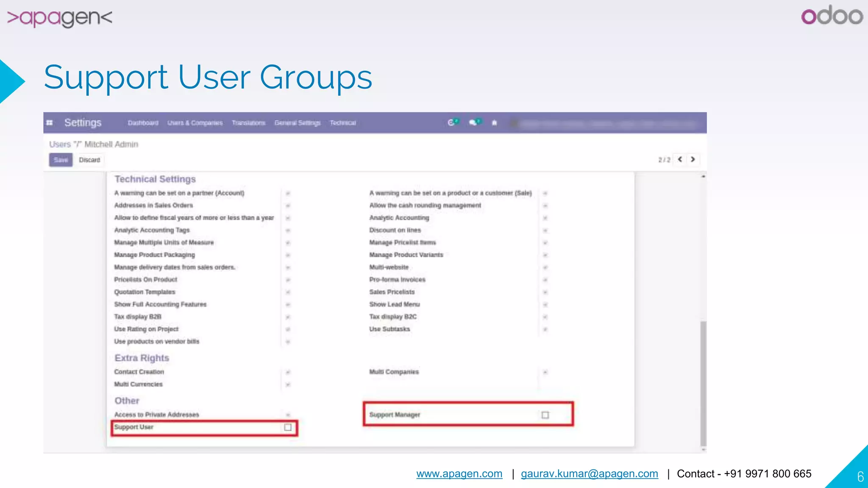Toggle the Multi-website checkbox

click(545, 267)
